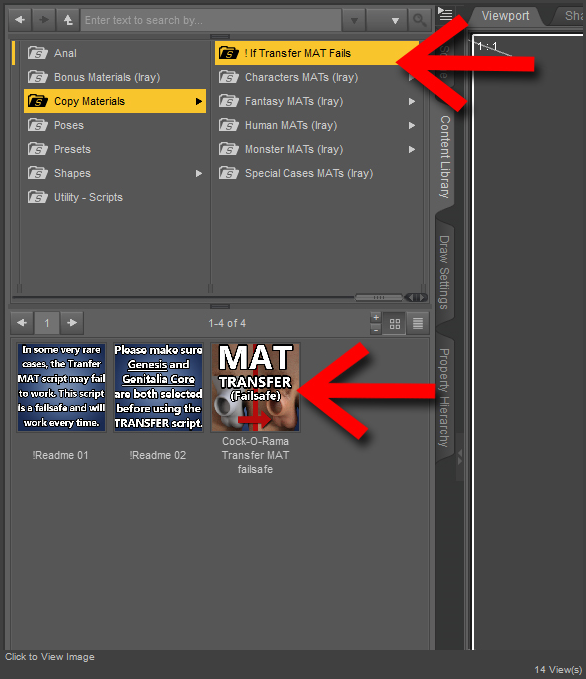
Task: Open Special Cases MATs (Iray) folder
Action: coord(317,173)
